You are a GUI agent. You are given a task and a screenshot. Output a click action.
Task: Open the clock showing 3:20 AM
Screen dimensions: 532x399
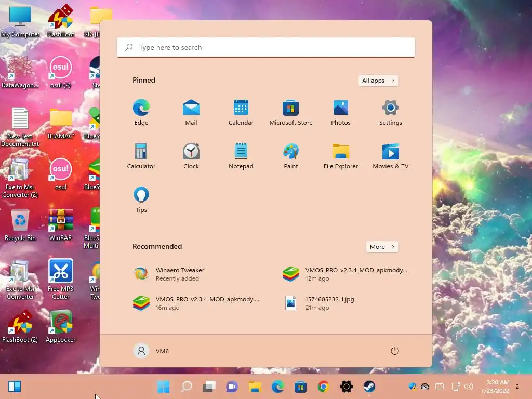495,387
